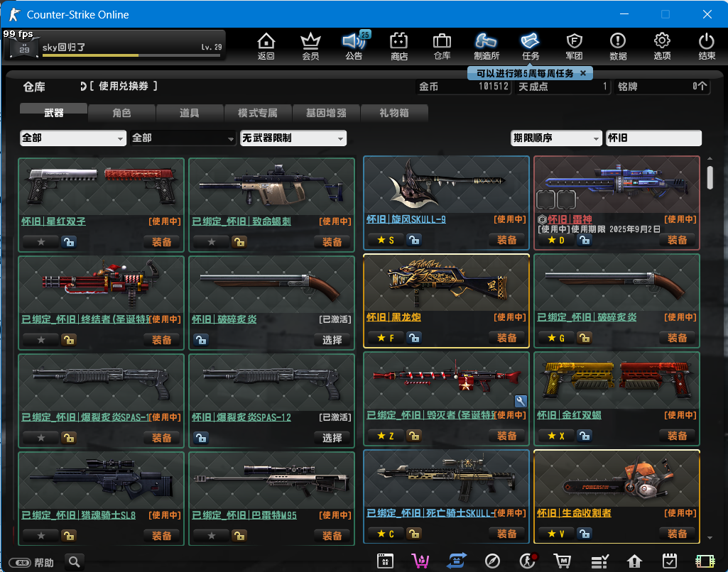Screen dimensions: 728x572
Task: Go back with the 返回 home icon
Action: (266, 46)
